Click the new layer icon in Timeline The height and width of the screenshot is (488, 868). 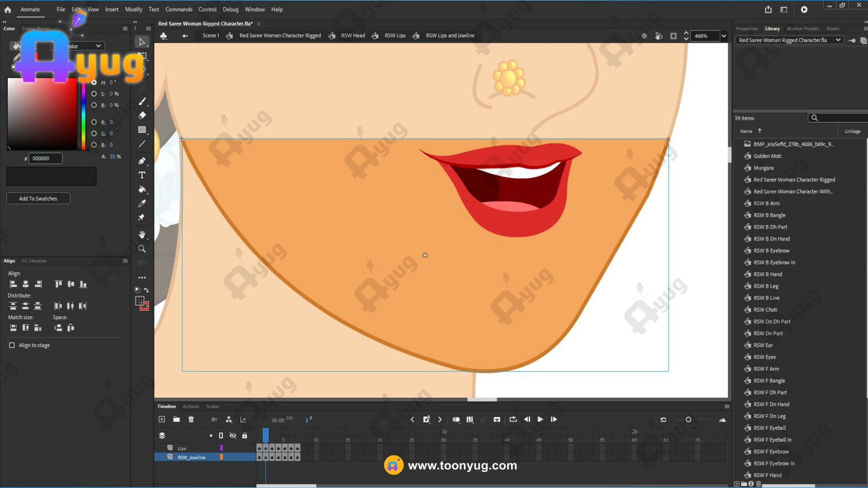[162, 419]
